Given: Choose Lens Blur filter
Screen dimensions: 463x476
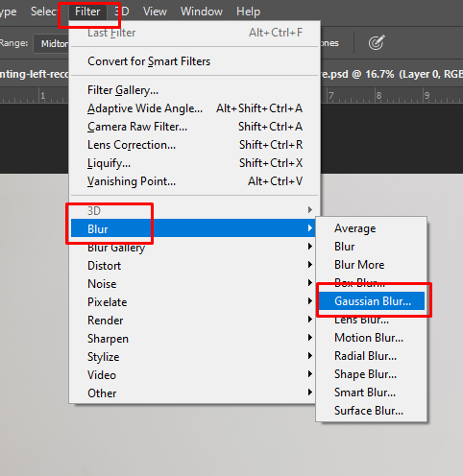Looking at the screenshot, I should pos(372,320).
